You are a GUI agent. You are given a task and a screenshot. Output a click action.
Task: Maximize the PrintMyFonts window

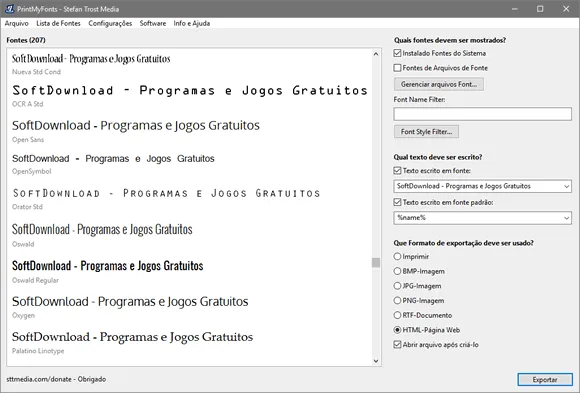(x=540, y=9)
